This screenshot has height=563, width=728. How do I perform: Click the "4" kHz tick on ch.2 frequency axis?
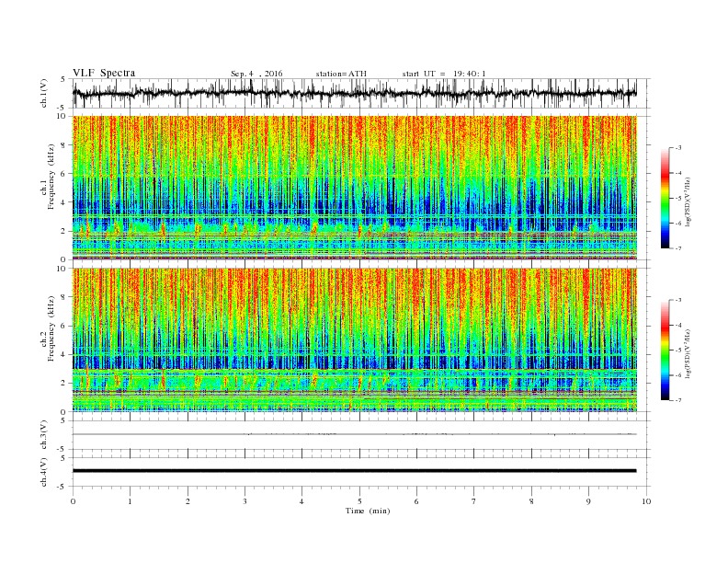(x=64, y=354)
